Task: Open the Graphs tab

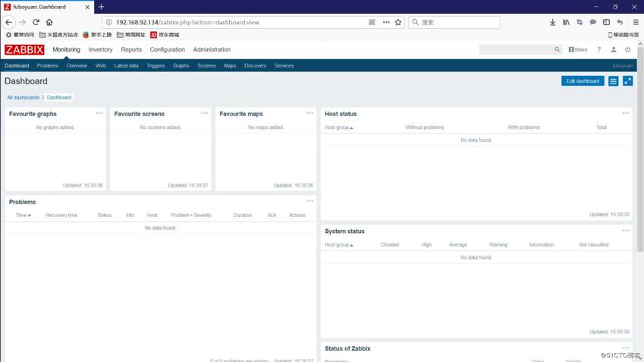Action: click(x=181, y=66)
